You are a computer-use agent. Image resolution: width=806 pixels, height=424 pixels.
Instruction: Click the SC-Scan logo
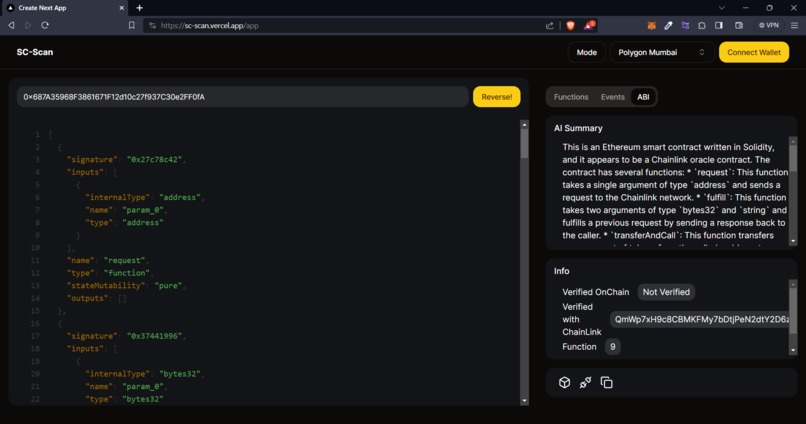pyautogui.click(x=34, y=52)
